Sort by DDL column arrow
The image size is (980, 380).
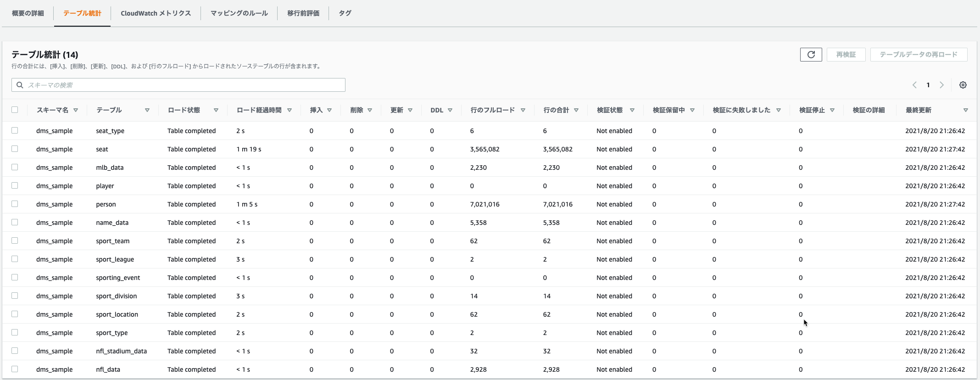[x=450, y=110]
